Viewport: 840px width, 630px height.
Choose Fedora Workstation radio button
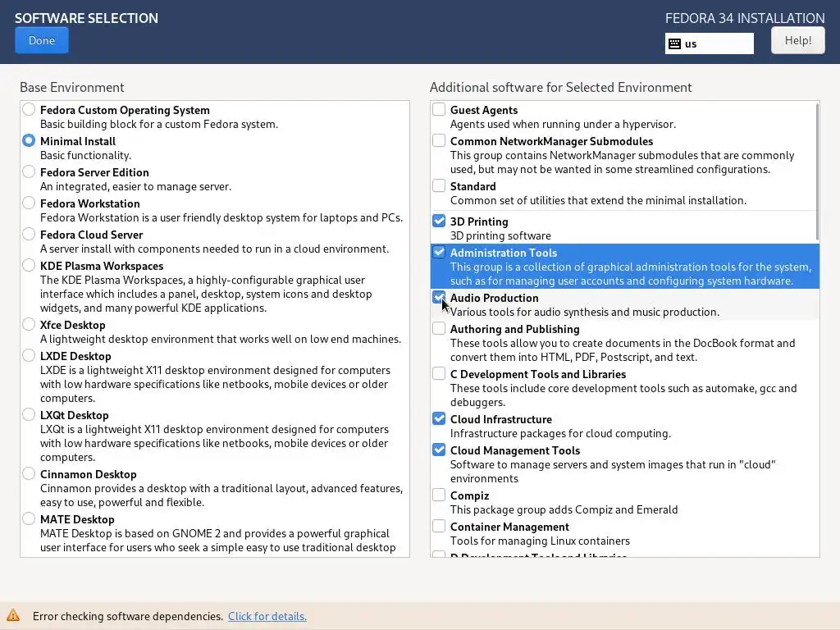[29, 203]
